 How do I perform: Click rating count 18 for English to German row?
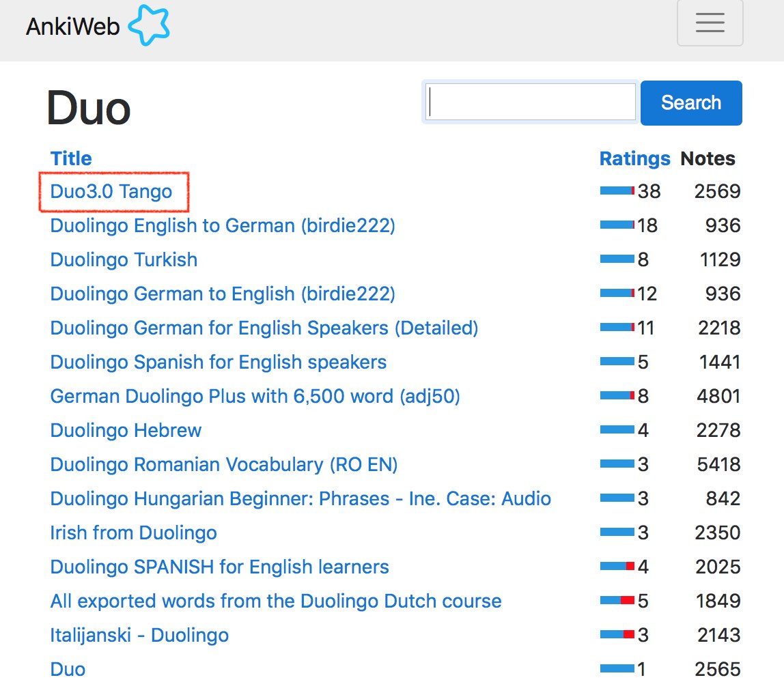tap(647, 225)
